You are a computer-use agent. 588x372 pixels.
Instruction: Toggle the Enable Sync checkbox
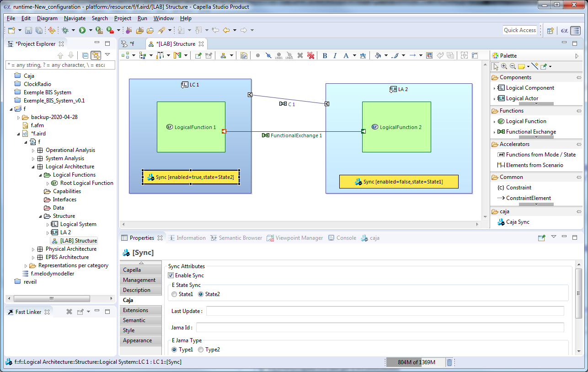pos(171,275)
